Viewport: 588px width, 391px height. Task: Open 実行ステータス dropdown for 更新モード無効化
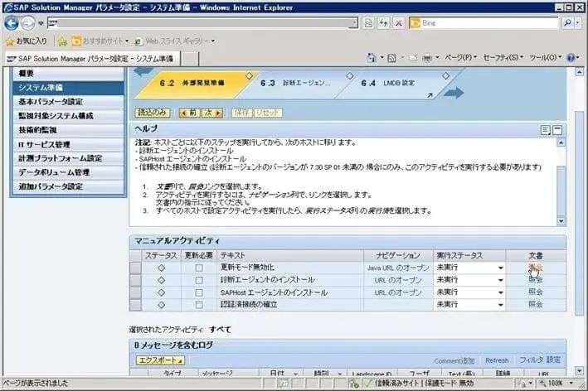(501, 268)
